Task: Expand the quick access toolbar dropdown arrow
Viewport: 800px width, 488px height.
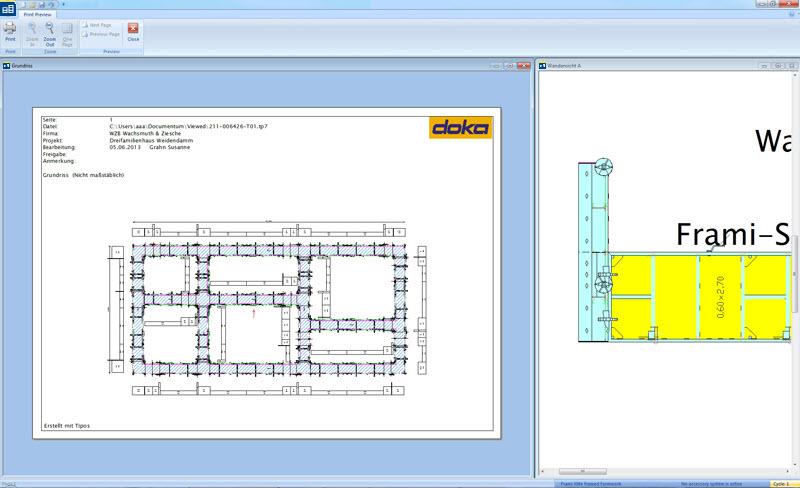Action: [66, 5]
